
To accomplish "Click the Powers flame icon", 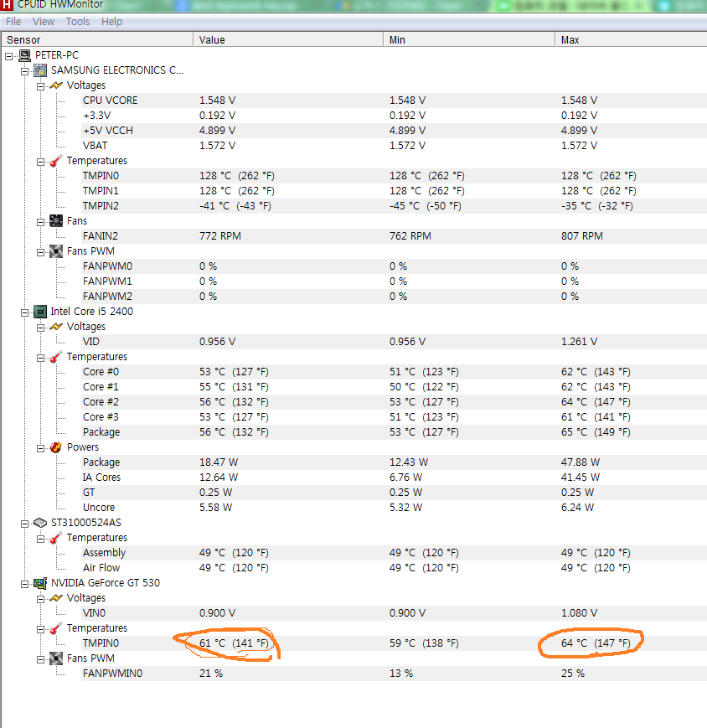I will [56, 447].
